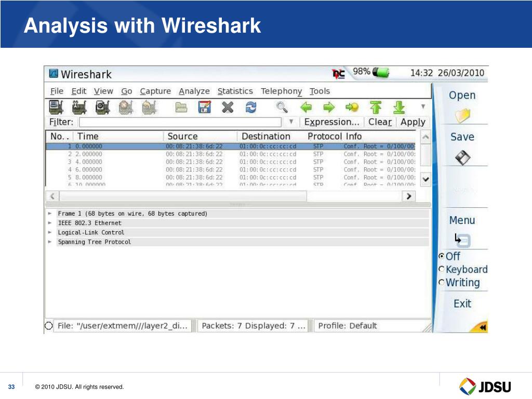The width and height of the screenshot is (532, 399).
Task: Click the close capture file X icon
Action: pos(228,108)
